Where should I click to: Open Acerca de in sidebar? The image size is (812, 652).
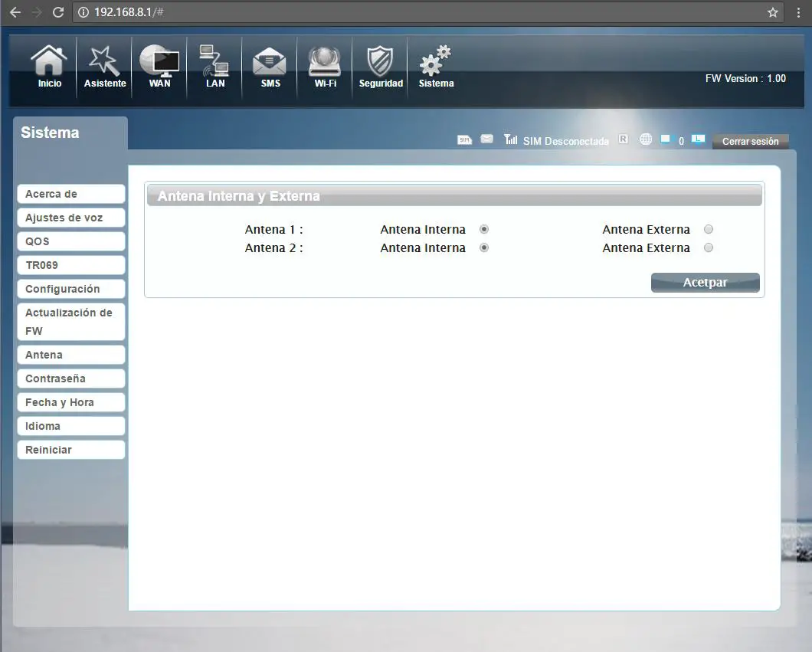pos(70,194)
